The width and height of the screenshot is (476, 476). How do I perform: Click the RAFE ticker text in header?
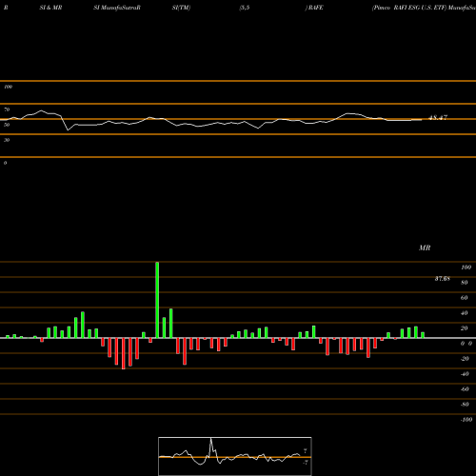(315, 8)
